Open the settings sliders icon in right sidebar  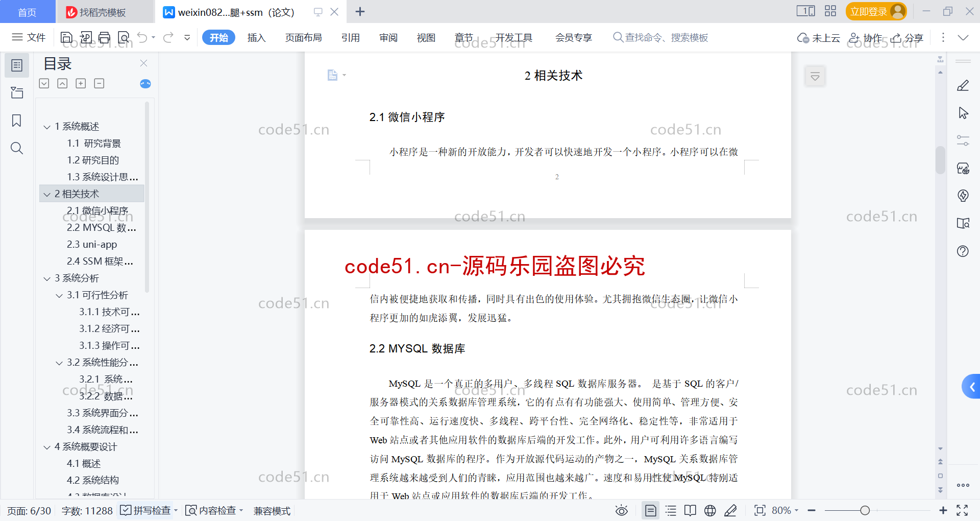[963, 140]
